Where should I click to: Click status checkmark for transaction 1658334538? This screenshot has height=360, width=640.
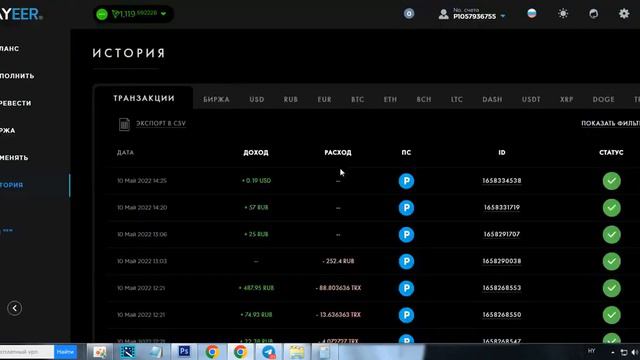[611, 181]
